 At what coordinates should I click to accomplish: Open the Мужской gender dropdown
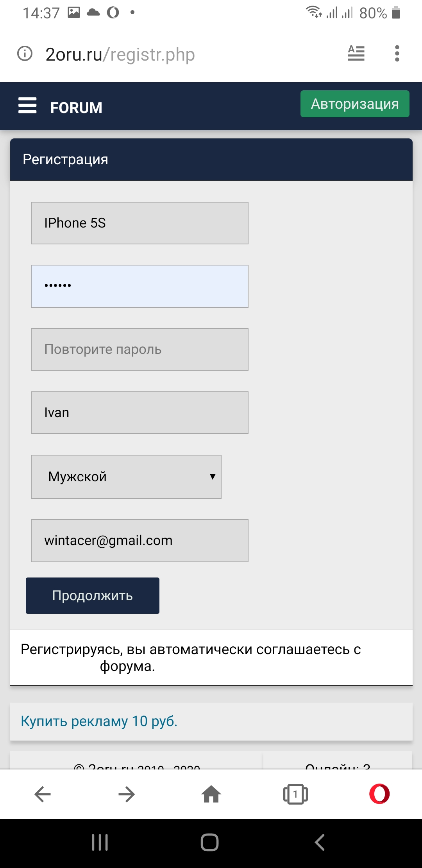coord(126,477)
